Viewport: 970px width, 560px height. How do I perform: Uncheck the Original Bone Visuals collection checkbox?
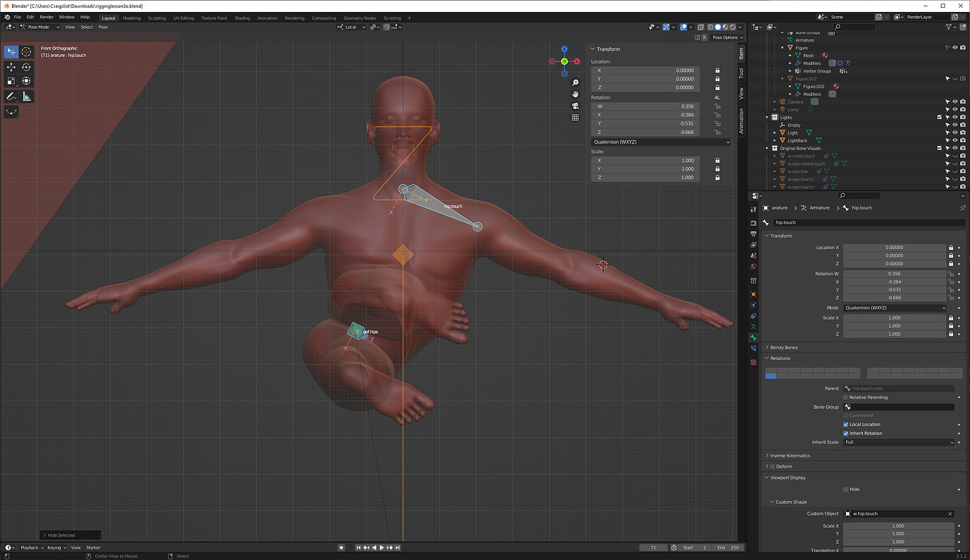coord(939,148)
